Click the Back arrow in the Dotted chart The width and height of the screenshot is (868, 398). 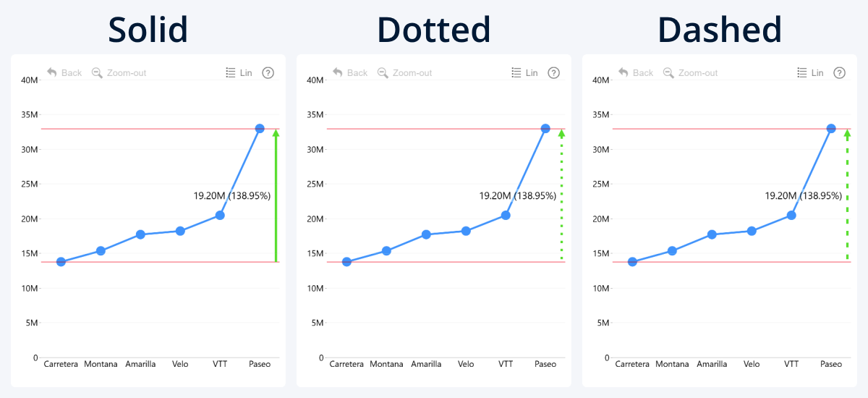pyautogui.click(x=338, y=72)
